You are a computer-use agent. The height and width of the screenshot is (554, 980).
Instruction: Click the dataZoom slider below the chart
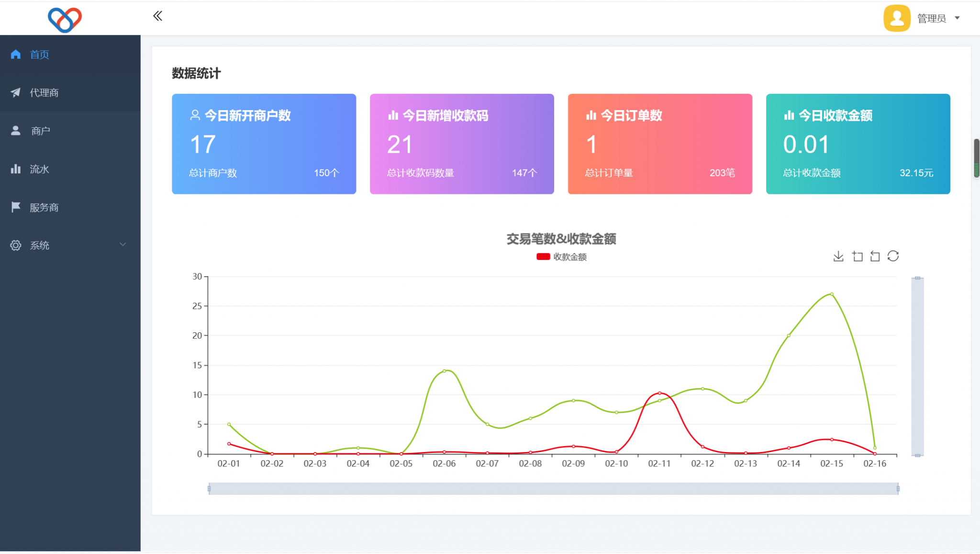pos(554,488)
